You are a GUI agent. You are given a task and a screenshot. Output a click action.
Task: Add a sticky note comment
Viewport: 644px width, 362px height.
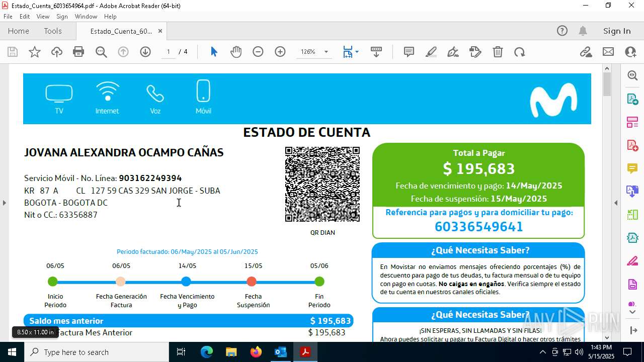click(409, 52)
